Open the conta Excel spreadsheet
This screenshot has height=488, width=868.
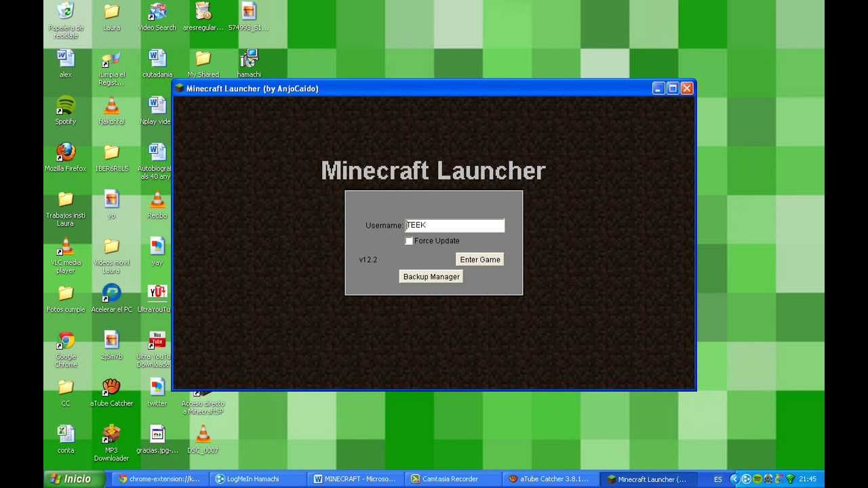(66, 439)
